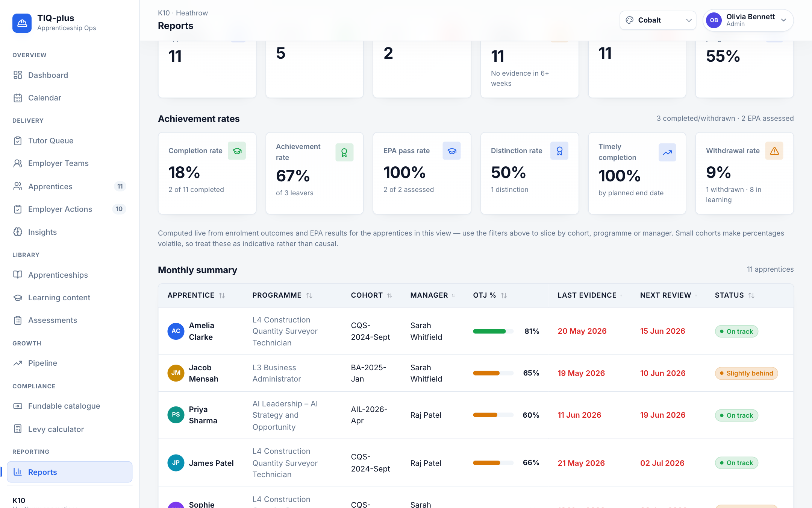Click the OB user avatar
This screenshot has height=508, width=812.
coord(714,20)
